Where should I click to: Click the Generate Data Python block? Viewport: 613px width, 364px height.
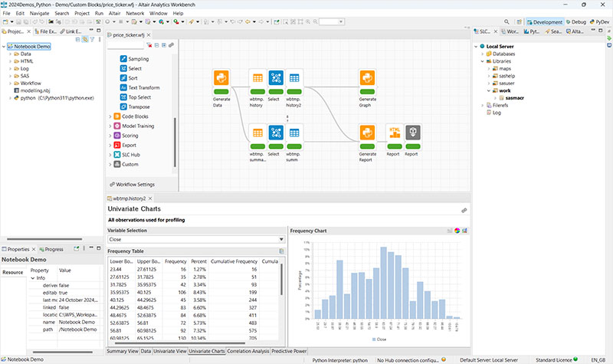point(221,79)
